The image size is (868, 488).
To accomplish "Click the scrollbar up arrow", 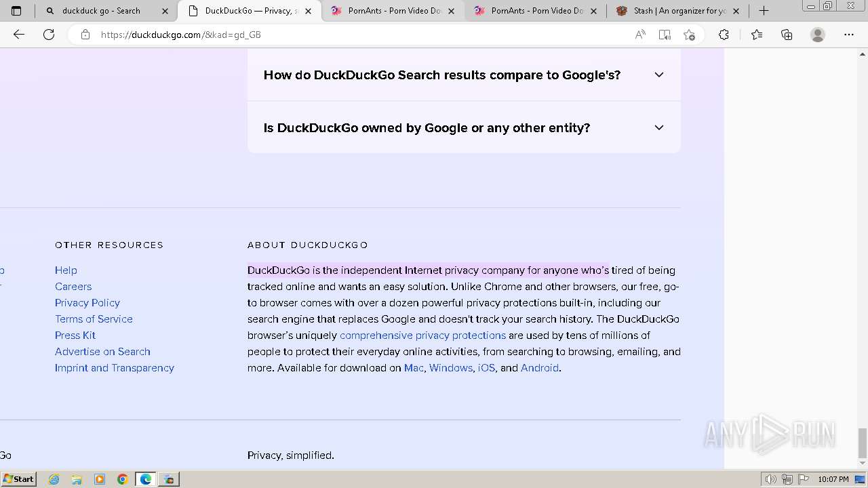I will click(863, 54).
